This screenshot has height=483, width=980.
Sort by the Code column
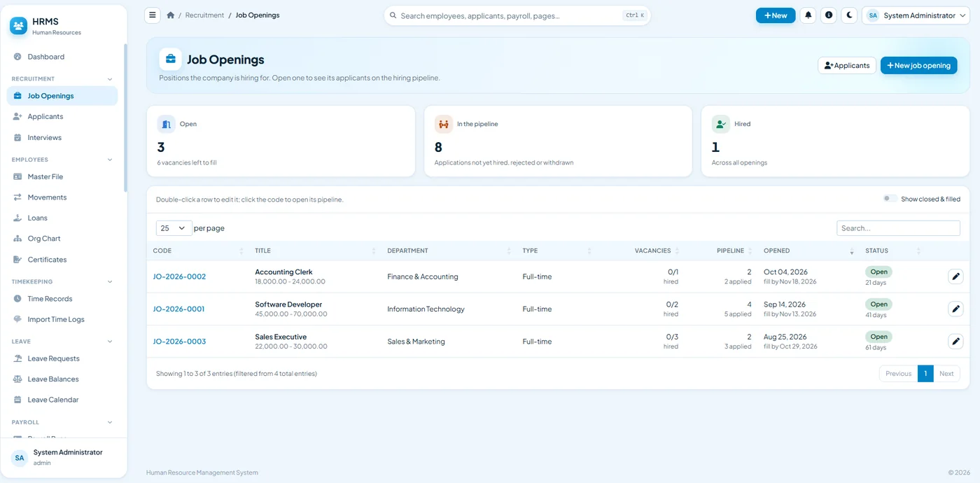[x=198, y=251]
